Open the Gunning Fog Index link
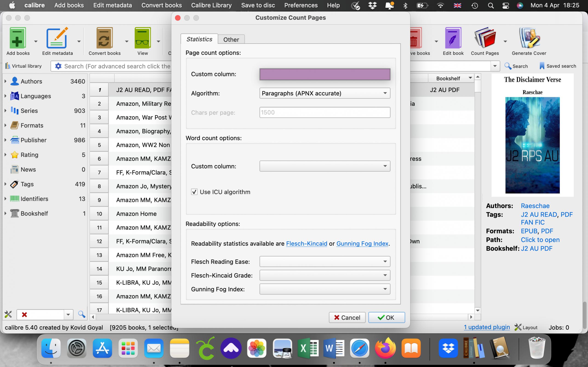 [362, 244]
